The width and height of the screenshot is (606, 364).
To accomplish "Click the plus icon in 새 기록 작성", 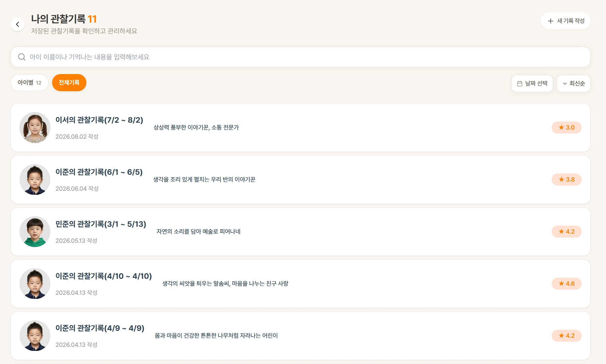I will [x=550, y=21].
